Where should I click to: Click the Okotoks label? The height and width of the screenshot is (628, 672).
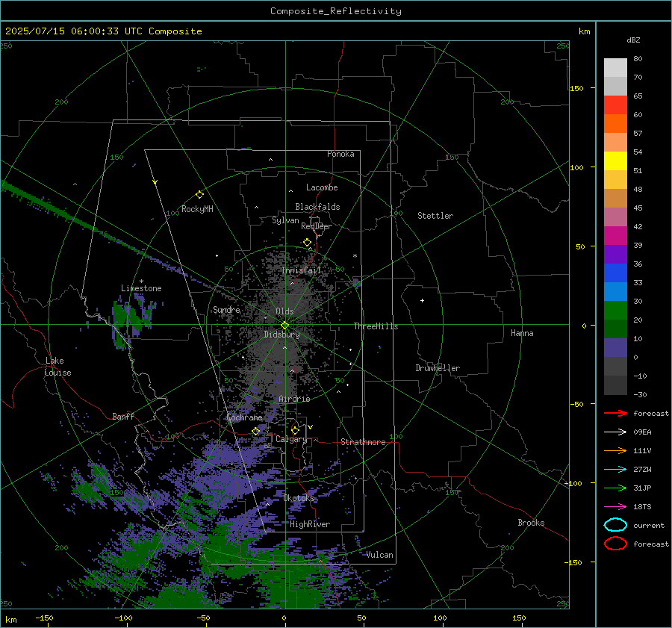[299, 498]
